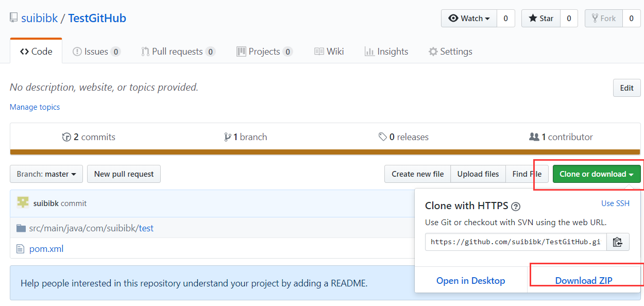View the 0 releases page
Screen dimensions: 644x306
[403, 137]
